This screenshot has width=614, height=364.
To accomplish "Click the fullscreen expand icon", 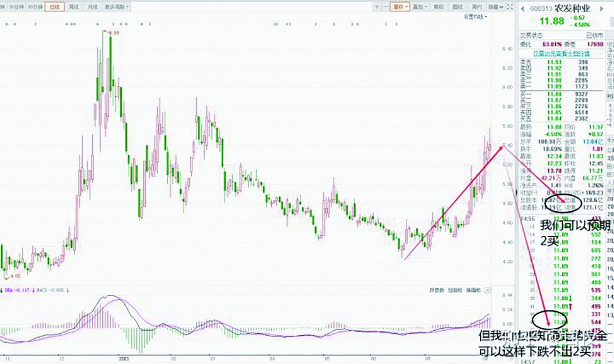I will pos(510,7).
